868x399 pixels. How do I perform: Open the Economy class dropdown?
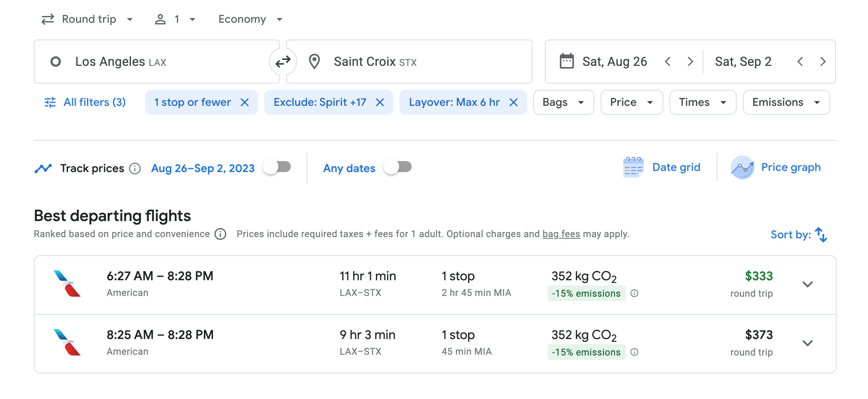coord(250,19)
